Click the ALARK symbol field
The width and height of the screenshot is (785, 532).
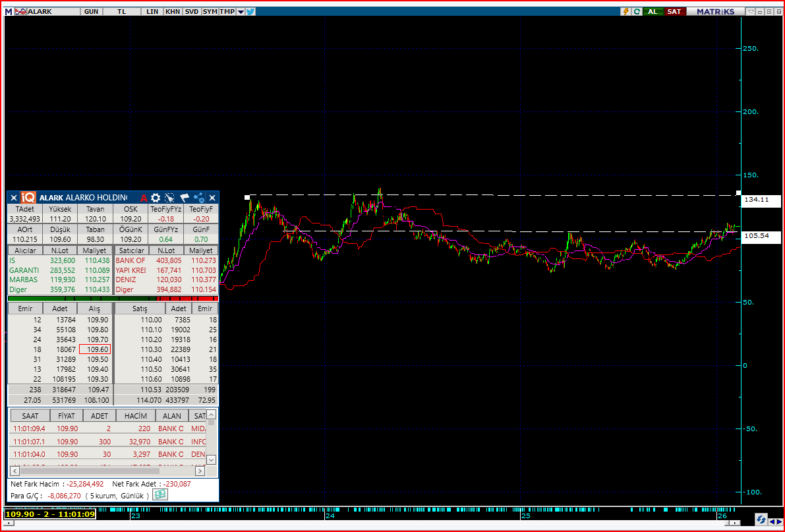[53, 11]
